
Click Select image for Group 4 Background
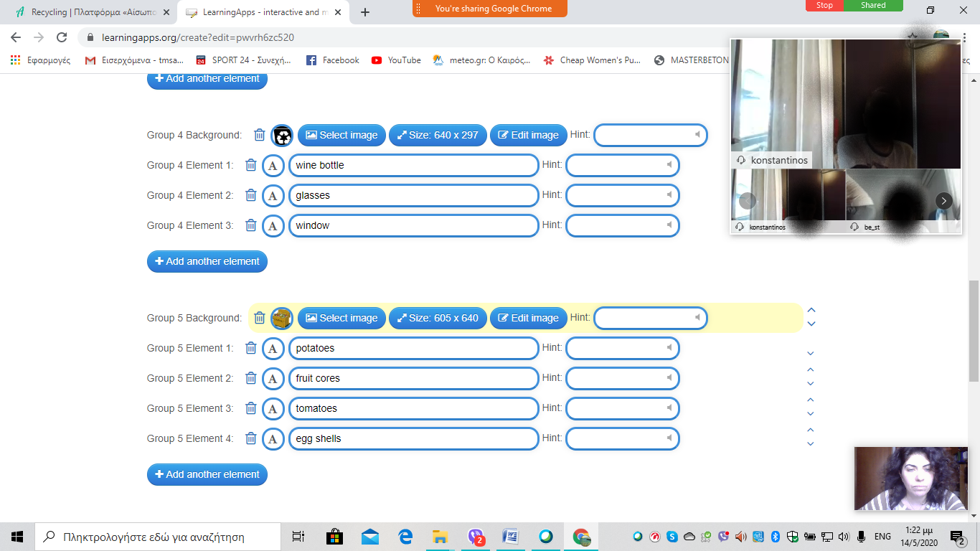click(341, 135)
